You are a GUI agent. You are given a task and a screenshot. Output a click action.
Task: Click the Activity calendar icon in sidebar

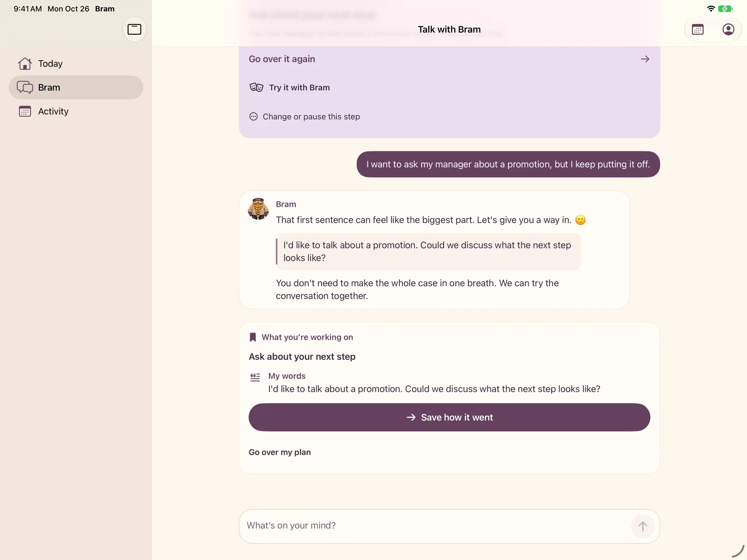(x=25, y=111)
